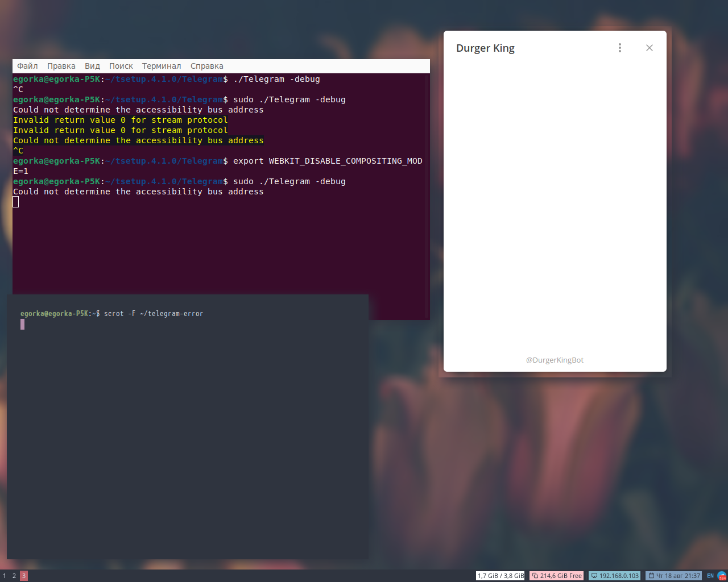Viewport: 728px width, 582px height.
Task: Open the Вид menu
Action: [x=92, y=66]
